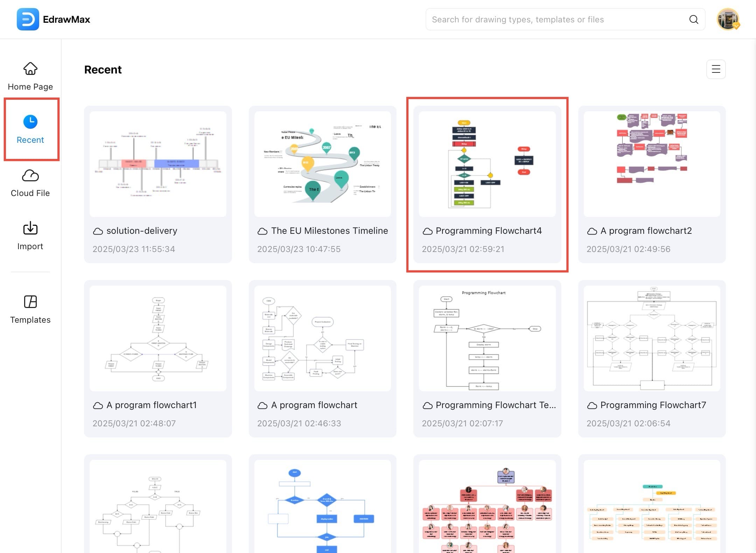This screenshot has height=553, width=756.
Task: Open A program flowchart2 file title
Action: coord(646,231)
